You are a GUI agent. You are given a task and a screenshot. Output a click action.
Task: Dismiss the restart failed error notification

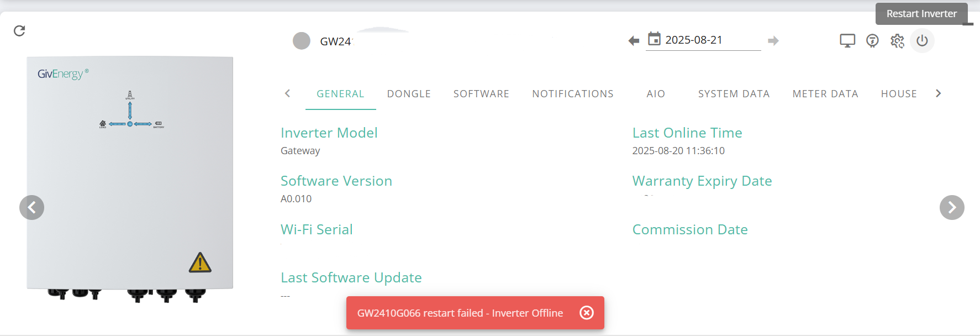tap(587, 313)
